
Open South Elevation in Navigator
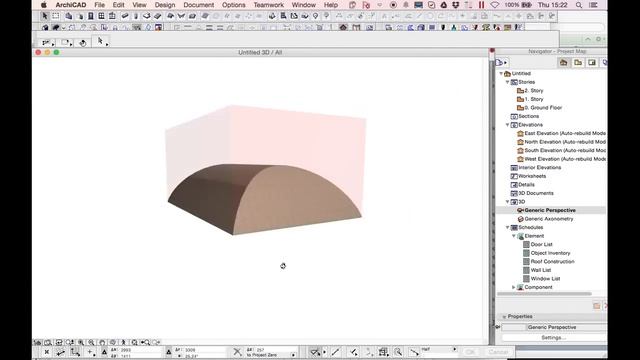[565, 151]
